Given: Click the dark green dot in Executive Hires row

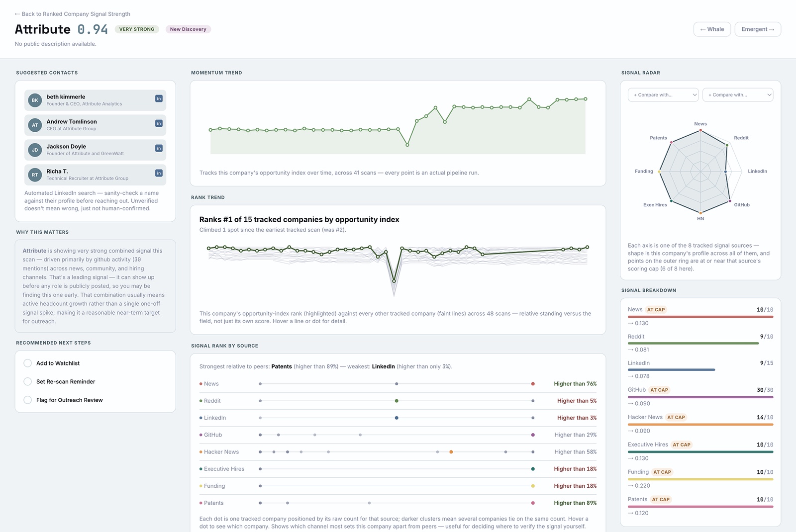Looking at the screenshot, I should [533, 469].
